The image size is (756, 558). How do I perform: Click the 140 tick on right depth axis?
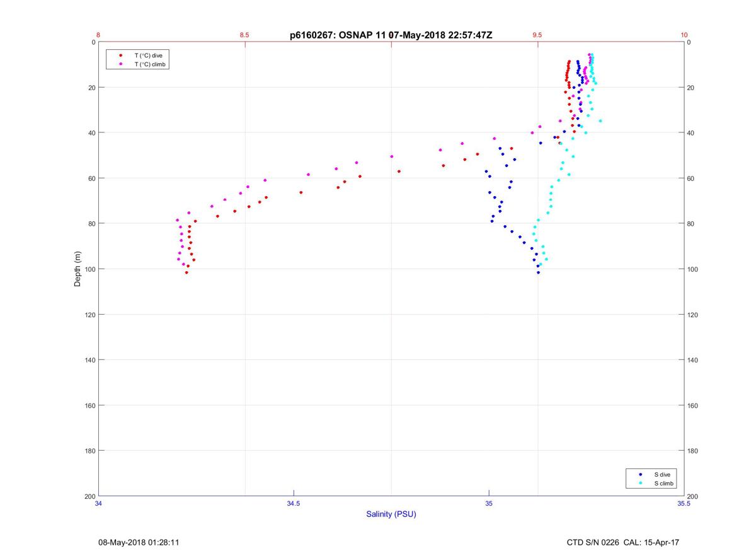[x=693, y=360]
